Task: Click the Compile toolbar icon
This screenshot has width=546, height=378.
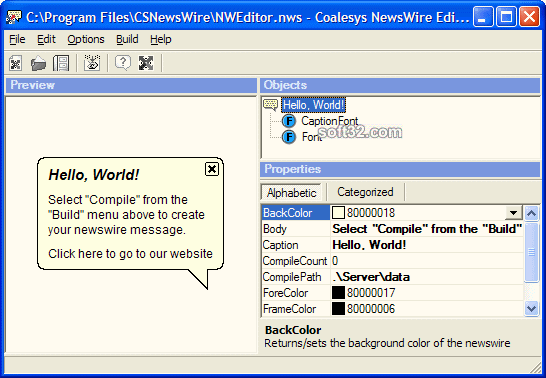Action: (x=92, y=63)
